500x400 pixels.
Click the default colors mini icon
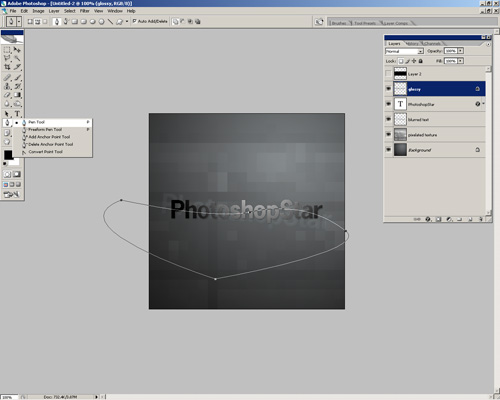(x=5, y=164)
